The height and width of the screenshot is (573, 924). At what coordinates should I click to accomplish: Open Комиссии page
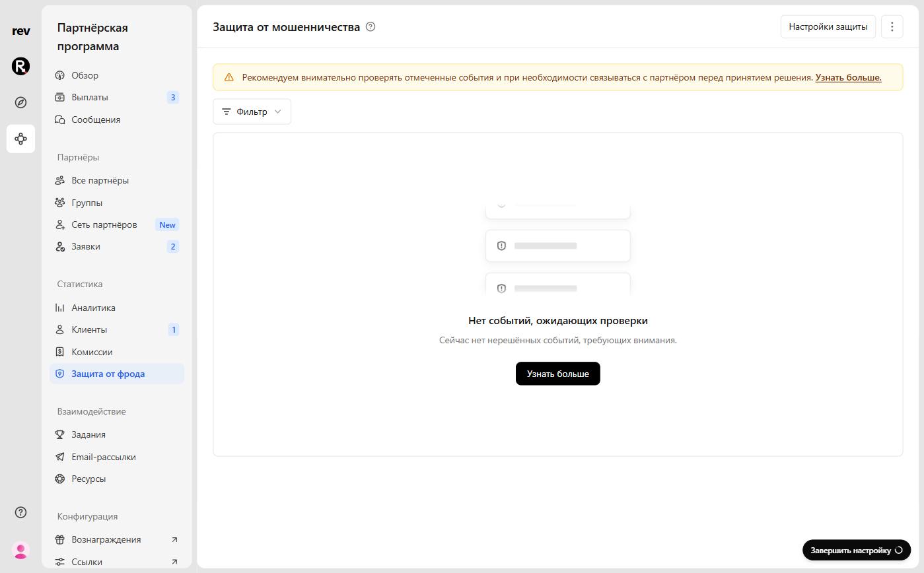tap(117, 352)
